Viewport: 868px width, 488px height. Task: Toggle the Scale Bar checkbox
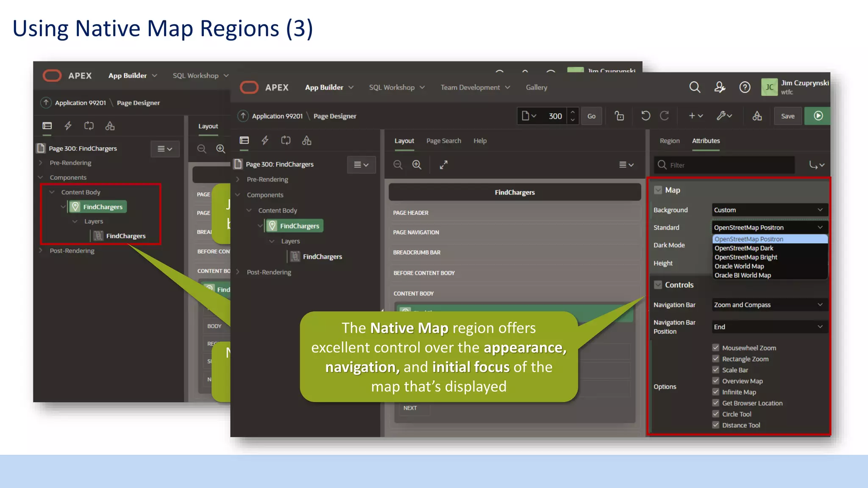click(x=716, y=369)
